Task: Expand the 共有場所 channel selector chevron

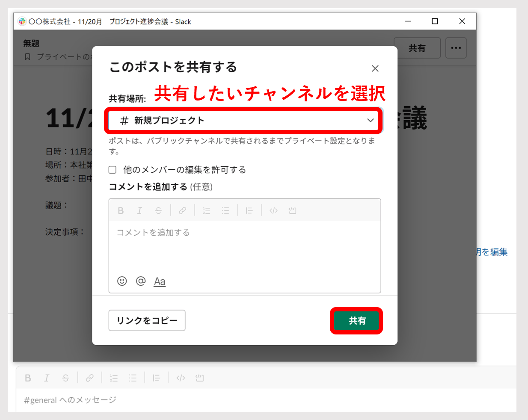Action: click(370, 120)
